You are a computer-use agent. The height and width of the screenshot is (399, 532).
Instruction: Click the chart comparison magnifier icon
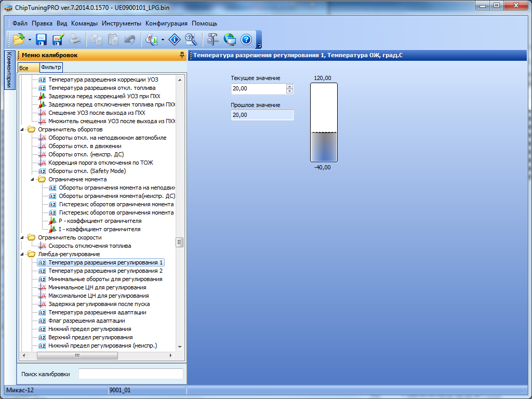click(152, 39)
